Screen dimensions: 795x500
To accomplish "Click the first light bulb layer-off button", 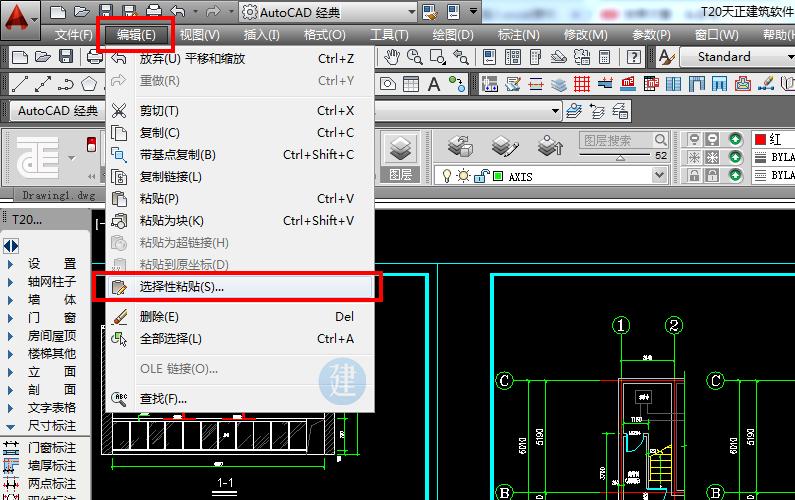I will [x=694, y=139].
